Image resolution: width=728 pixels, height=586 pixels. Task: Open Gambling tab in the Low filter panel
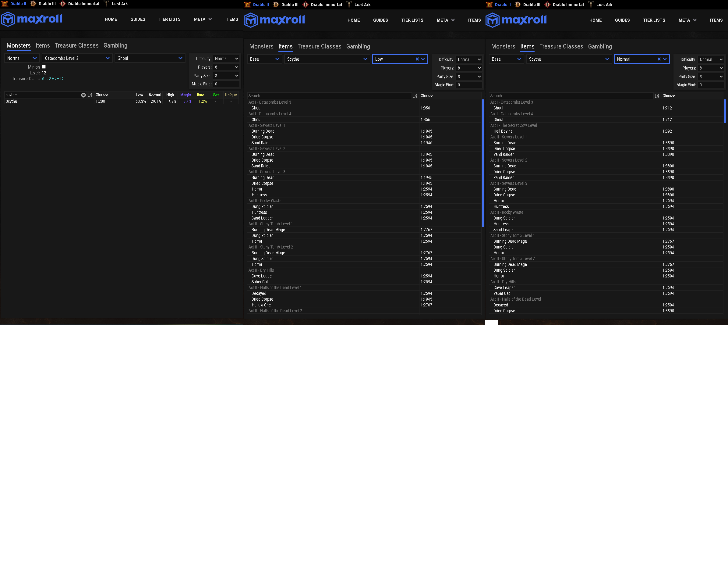pyautogui.click(x=358, y=47)
